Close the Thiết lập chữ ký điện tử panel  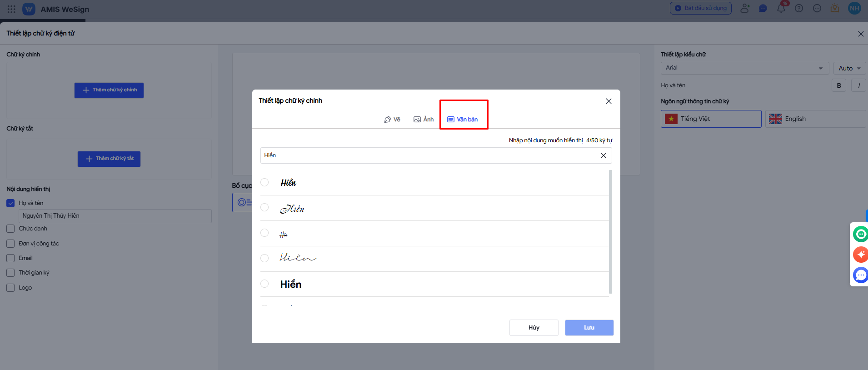[x=861, y=34]
